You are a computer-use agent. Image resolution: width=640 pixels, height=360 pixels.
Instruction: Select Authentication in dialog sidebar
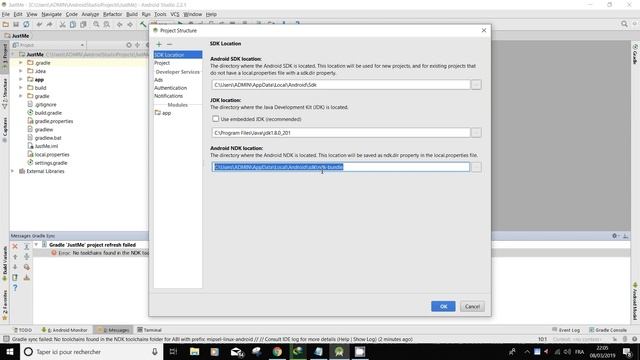point(171,88)
